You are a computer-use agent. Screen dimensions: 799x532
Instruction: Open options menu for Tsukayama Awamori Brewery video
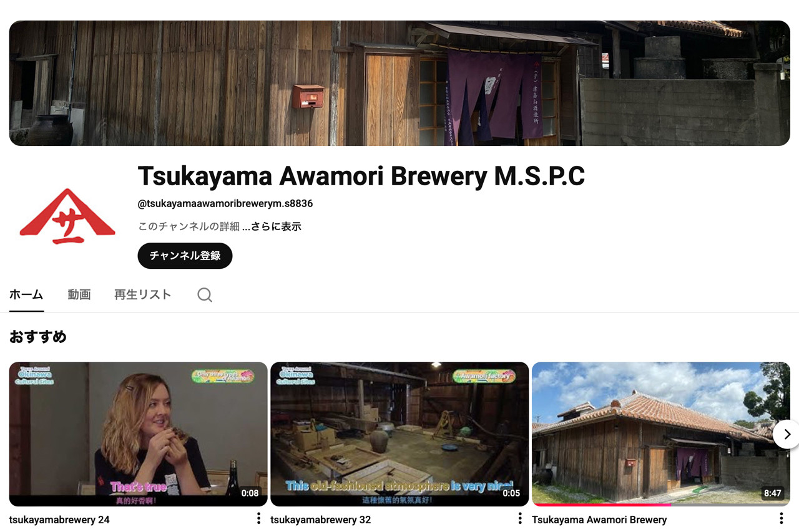(x=781, y=518)
